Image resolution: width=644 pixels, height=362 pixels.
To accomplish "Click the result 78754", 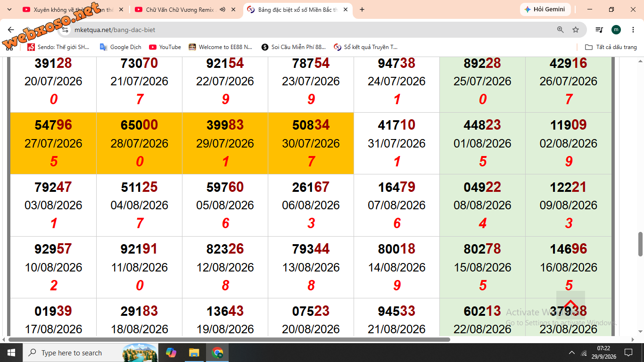I will coord(311,63).
